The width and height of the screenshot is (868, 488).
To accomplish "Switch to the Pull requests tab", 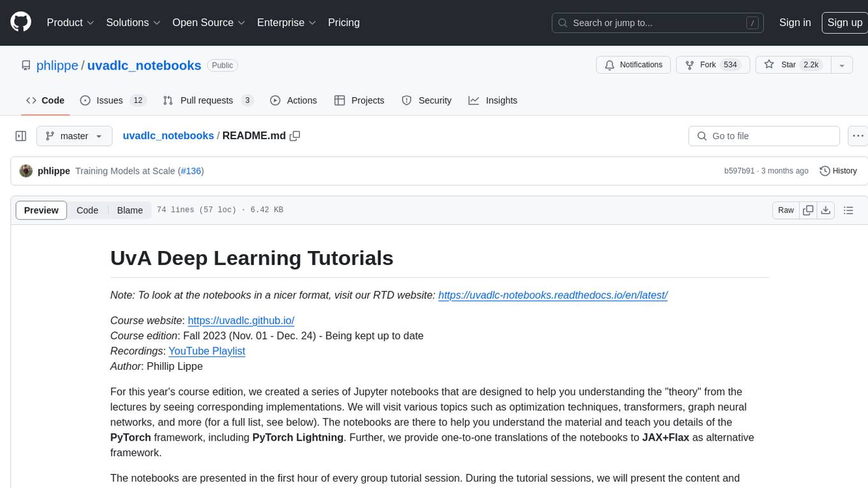I will tap(208, 100).
